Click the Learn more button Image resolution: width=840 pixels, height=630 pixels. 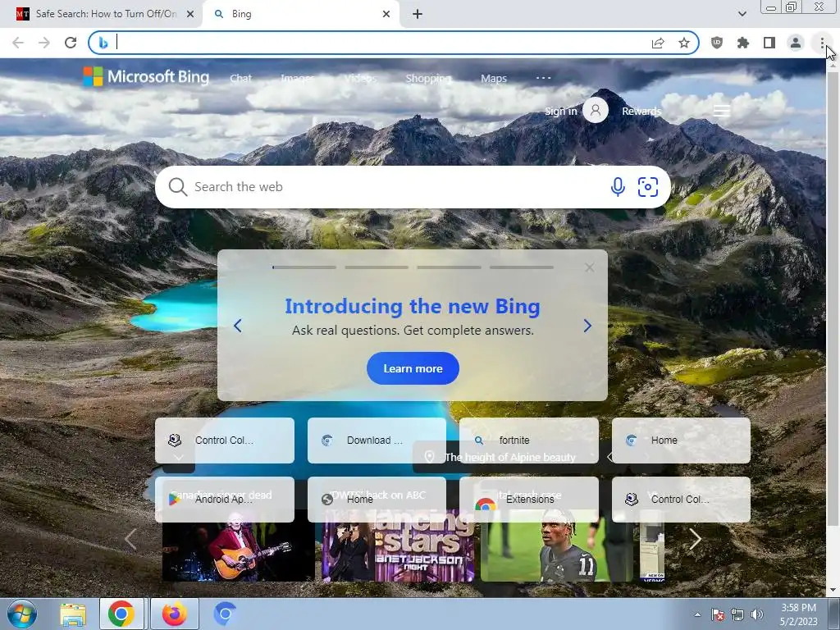pyautogui.click(x=413, y=368)
